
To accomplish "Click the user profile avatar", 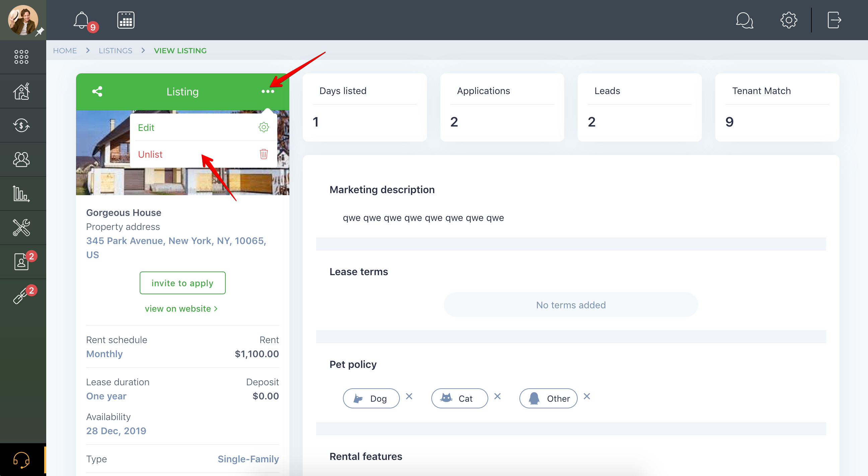I will click(23, 20).
